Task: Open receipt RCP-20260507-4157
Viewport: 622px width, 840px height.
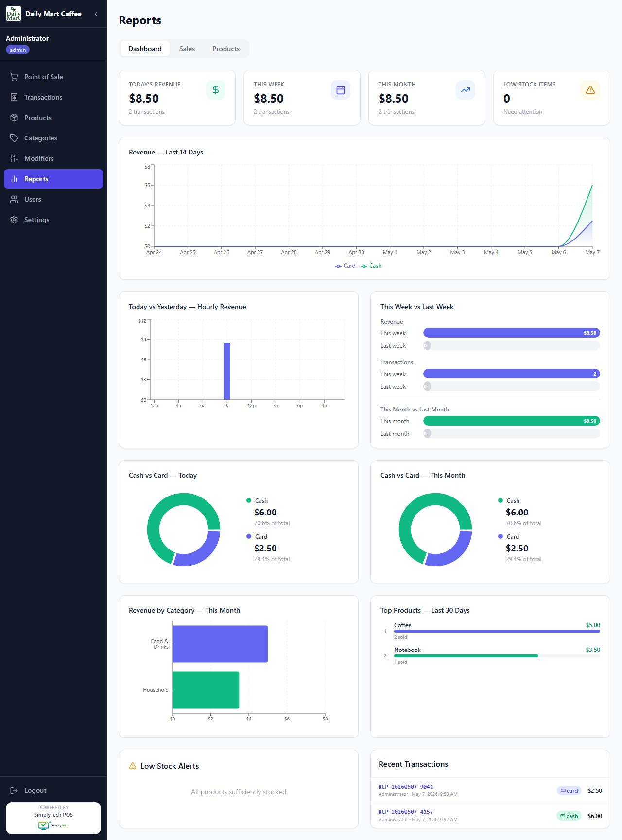Action: (406, 812)
